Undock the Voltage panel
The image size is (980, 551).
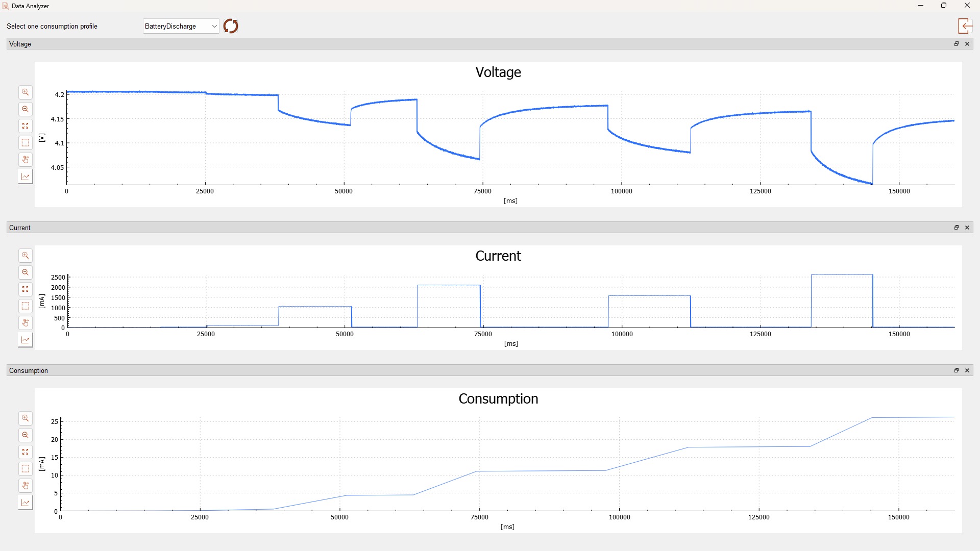coord(957,44)
